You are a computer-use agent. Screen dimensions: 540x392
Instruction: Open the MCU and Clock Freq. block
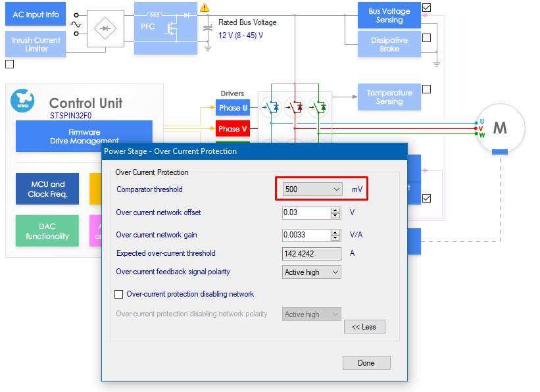47,189
